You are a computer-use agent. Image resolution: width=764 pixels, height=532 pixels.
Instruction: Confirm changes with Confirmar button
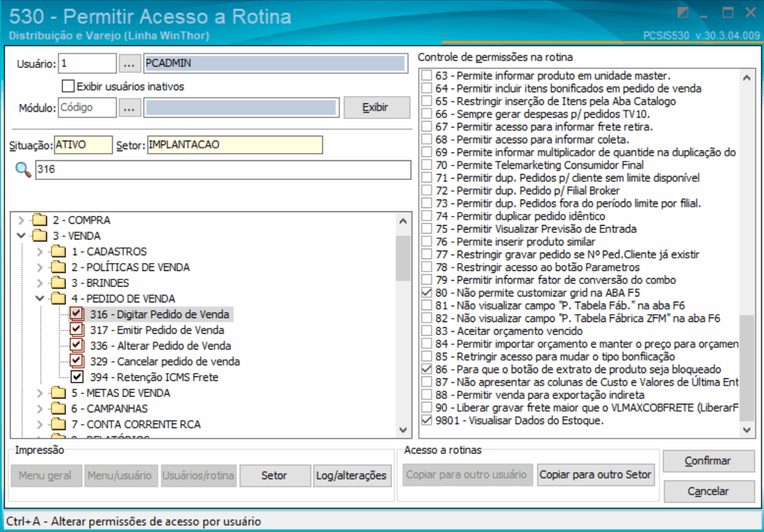click(x=708, y=461)
